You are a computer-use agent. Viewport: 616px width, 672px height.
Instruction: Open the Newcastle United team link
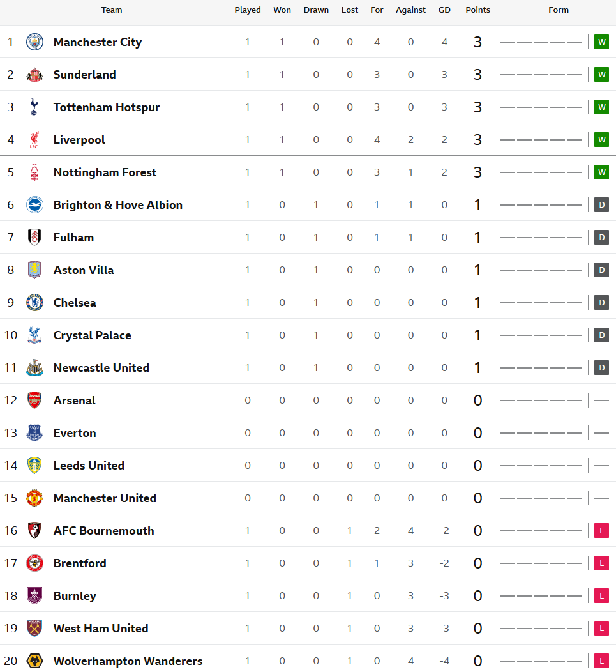(101, 368)
